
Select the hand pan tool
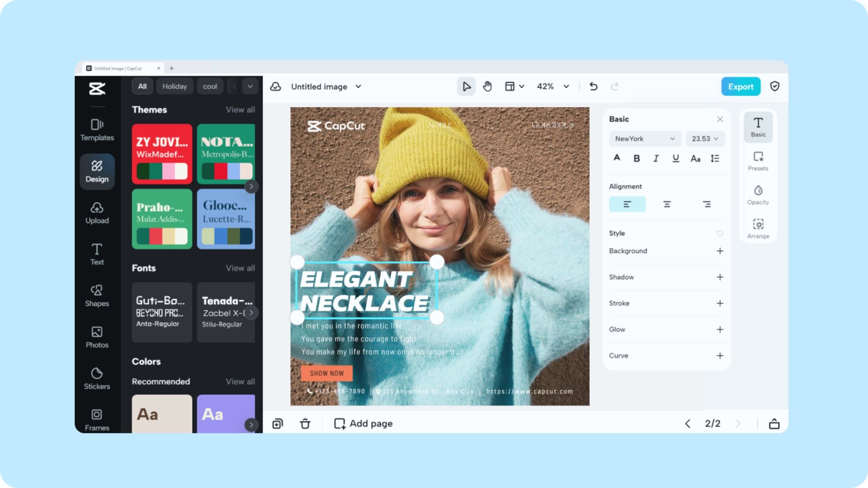point(487,86)
